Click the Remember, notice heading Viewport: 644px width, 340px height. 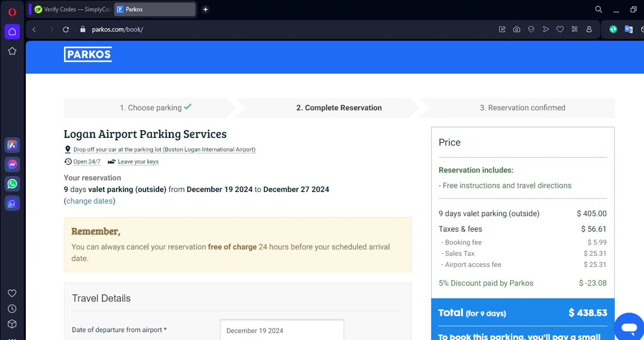click(96, 231)
